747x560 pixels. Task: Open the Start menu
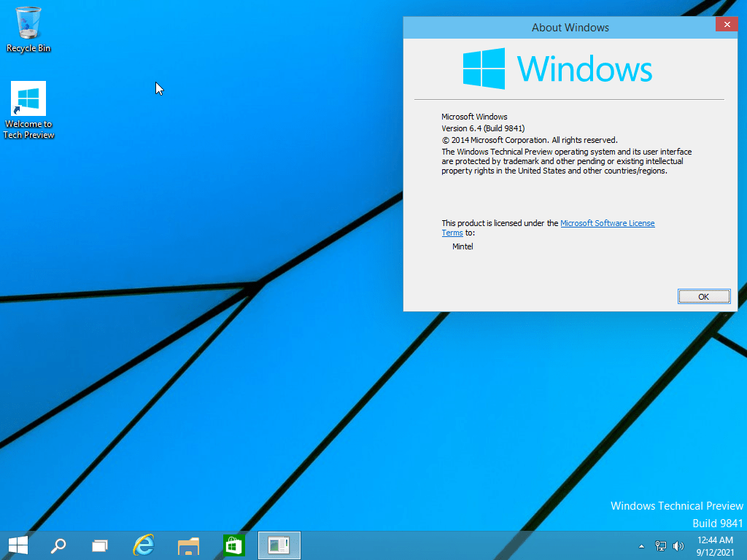(x=18, y=545)
